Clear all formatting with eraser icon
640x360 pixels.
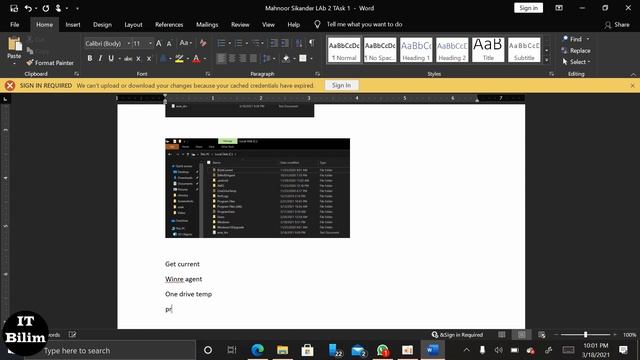203,43
